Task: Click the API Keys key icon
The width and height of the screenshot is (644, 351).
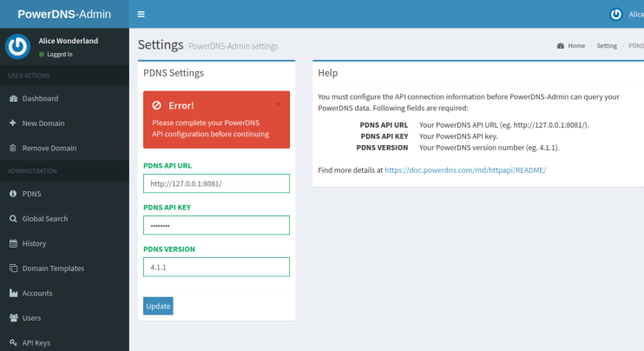Action: point(13,343)
